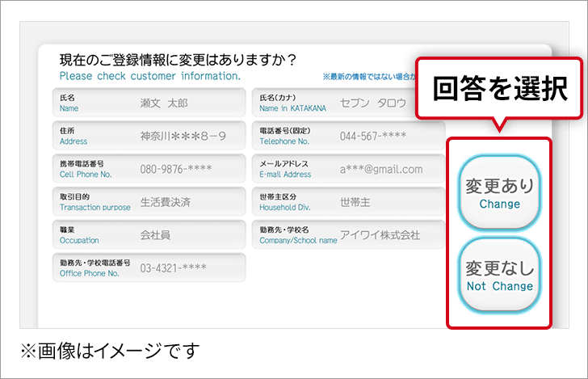Click the Telephone No. field
This screenshot has height=379, width=588.
348,136
